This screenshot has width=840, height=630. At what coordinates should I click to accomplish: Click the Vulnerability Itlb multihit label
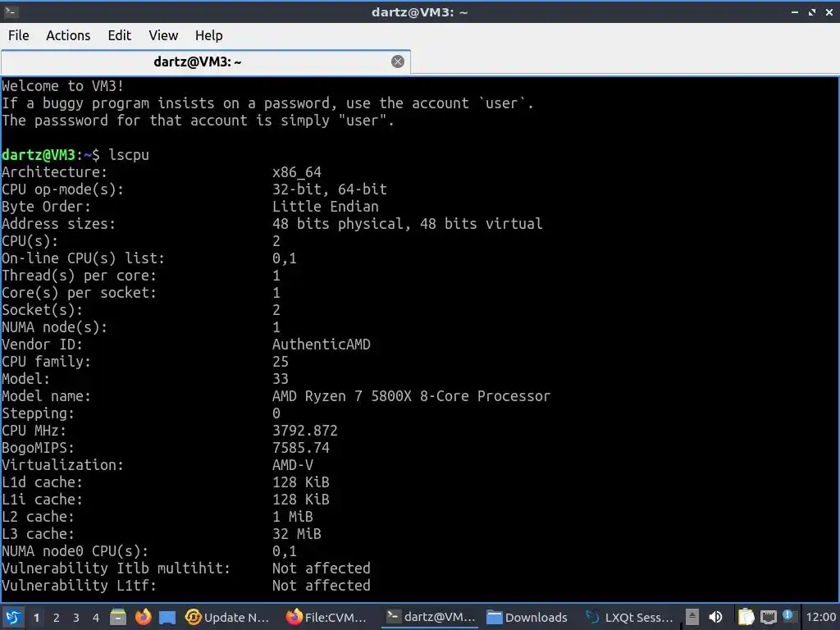tap(116, 568)
